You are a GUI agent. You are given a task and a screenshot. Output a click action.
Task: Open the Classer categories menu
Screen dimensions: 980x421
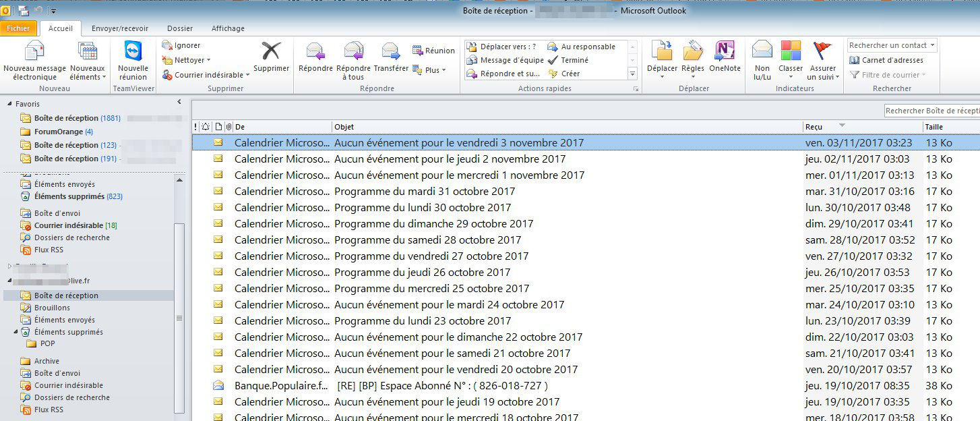pos(791,61)
